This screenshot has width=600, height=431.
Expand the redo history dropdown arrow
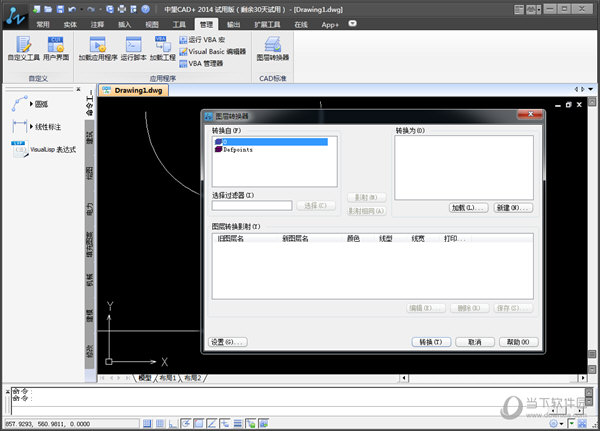point(100,10)
